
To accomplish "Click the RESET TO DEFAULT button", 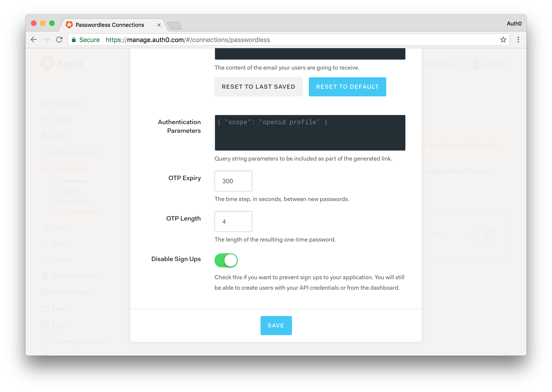I will pyautogui.click(x=347, y=87).
